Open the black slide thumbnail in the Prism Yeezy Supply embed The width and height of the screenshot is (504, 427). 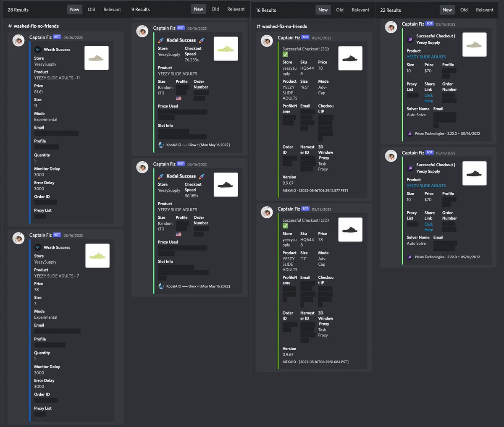point(475,173)
